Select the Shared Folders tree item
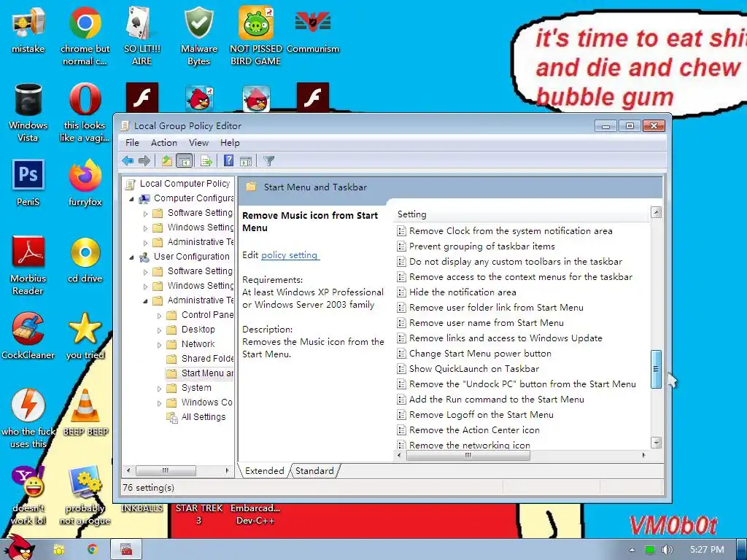Image resolution: width=747 pixels, height=560 pixels. tap(207, 359)
